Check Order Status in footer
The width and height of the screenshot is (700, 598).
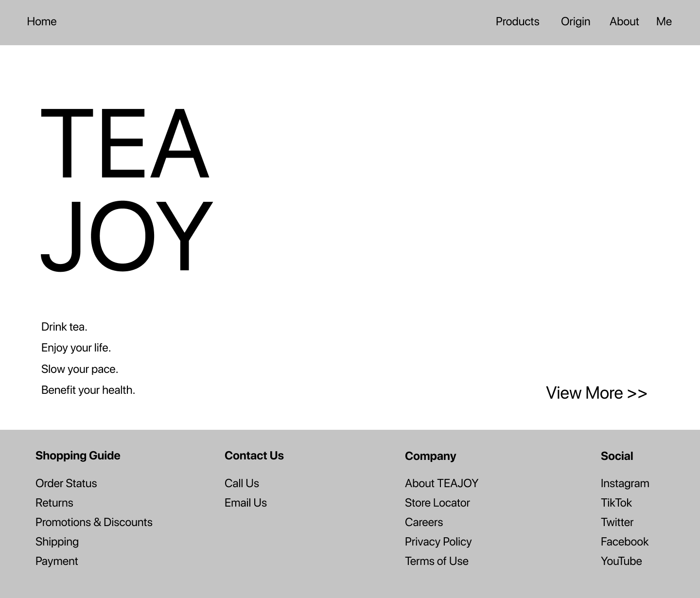pyautogui.click(x=66, y=483)
